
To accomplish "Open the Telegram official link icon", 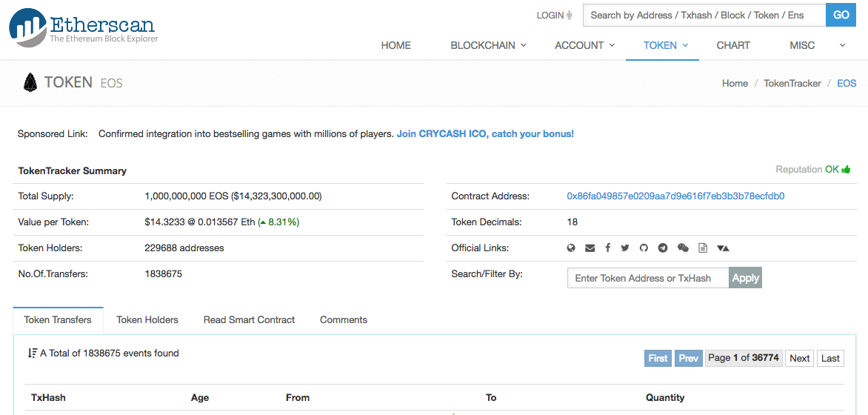I will coord(663,248).
